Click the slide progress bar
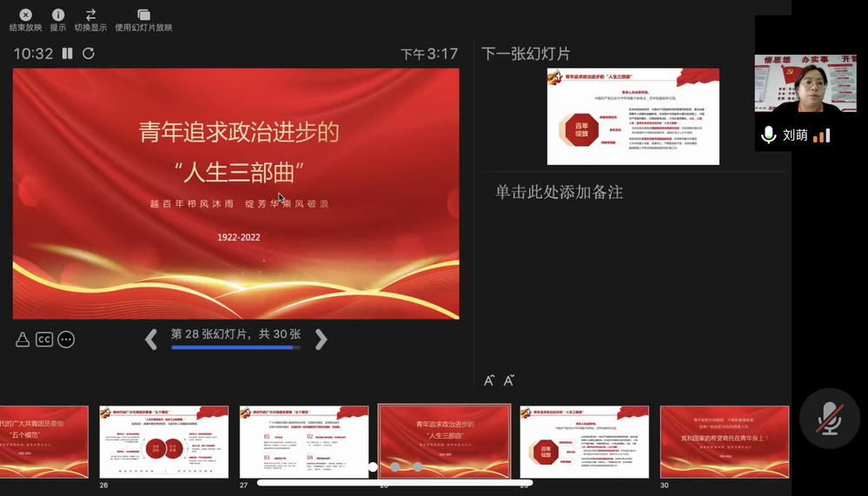Screen dimensions: 868x496 pyautogui.click(x=235, y=347)
